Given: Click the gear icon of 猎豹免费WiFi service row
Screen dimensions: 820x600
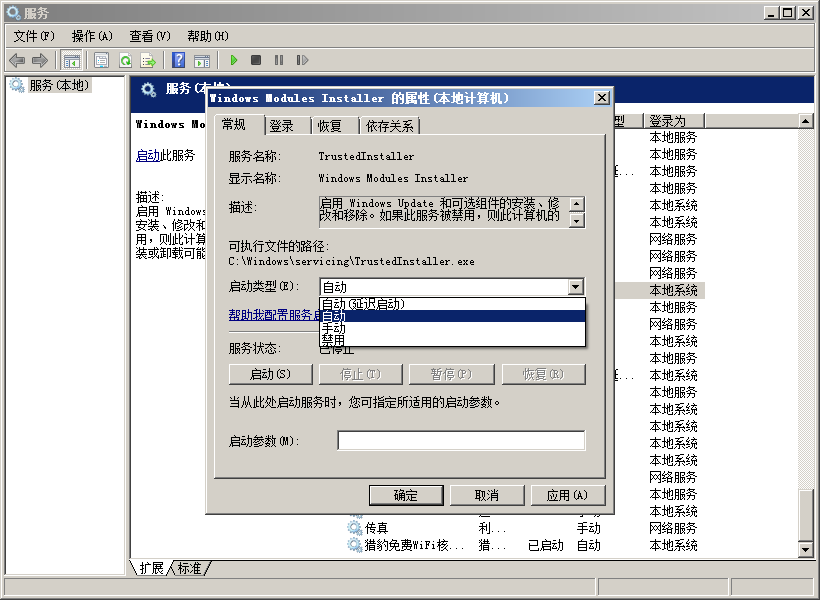Looking at the screenshot, I should [355, 545].
